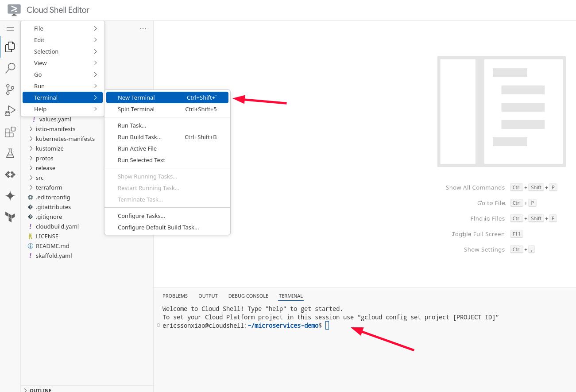
Task: Open the Testing flask icon
Action: pos(10,153)
